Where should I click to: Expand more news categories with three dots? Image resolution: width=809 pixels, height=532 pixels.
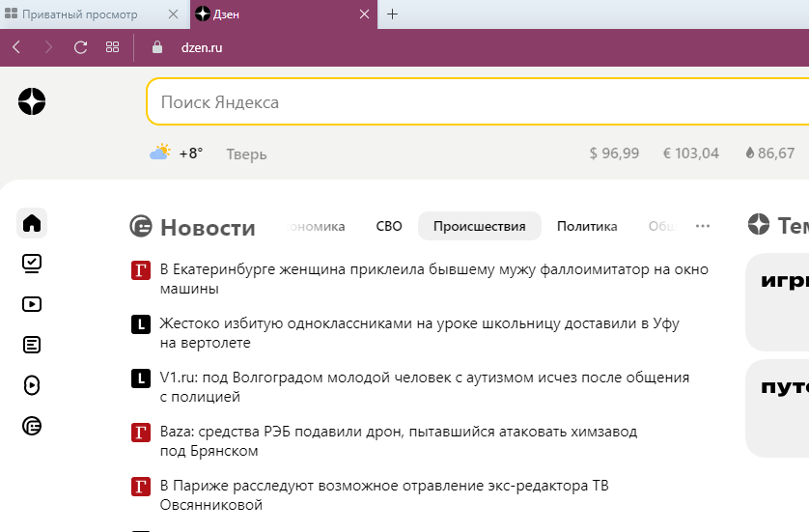pos(703,226)
